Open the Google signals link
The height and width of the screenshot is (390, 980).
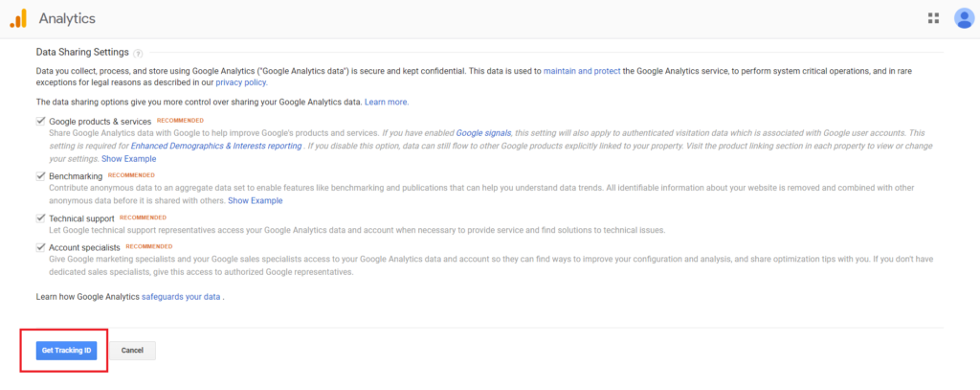pyautogui.click(x=483, y=133)
